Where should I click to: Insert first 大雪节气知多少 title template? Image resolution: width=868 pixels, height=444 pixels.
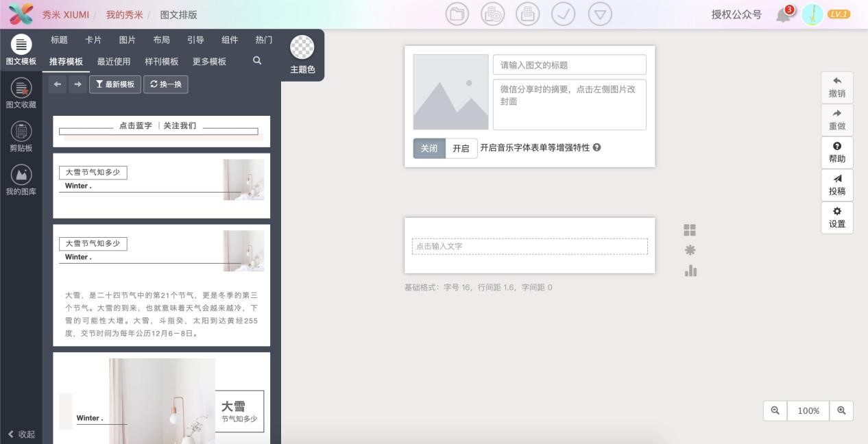click(x=162, y=186)
